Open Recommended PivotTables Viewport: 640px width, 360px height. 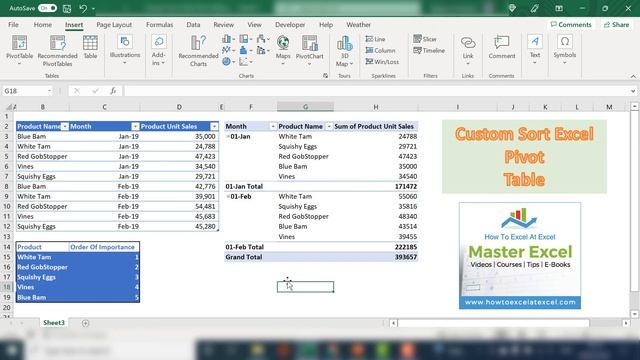[58, 51]
